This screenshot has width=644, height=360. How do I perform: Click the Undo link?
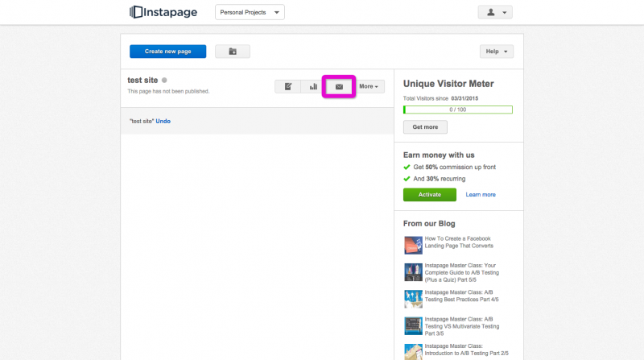pyautogui.click(x=163, y=122)
